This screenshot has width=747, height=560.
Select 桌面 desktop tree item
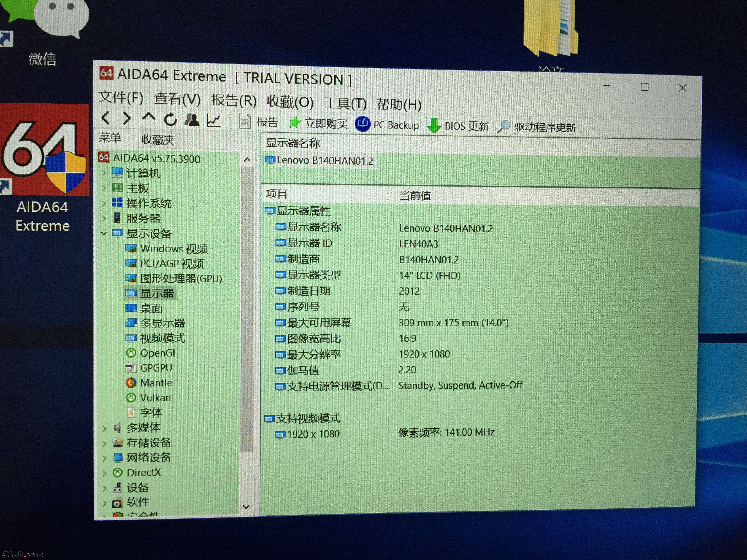coord(144,308)
